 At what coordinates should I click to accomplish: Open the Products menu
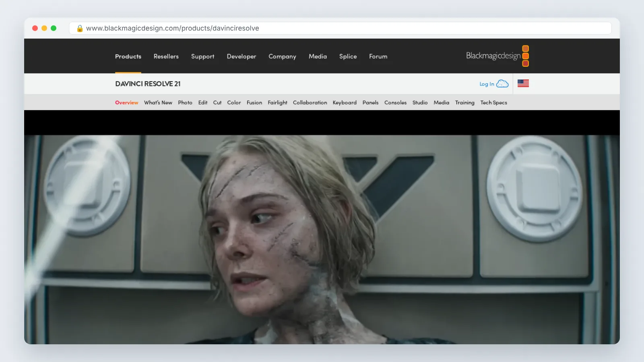(128, 56)
